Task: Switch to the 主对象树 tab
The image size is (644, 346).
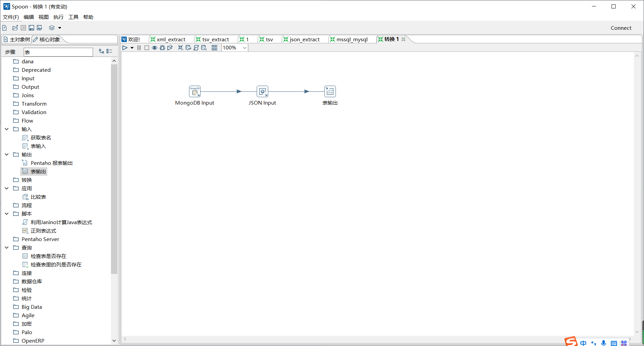Action: (x=17, y=40)
